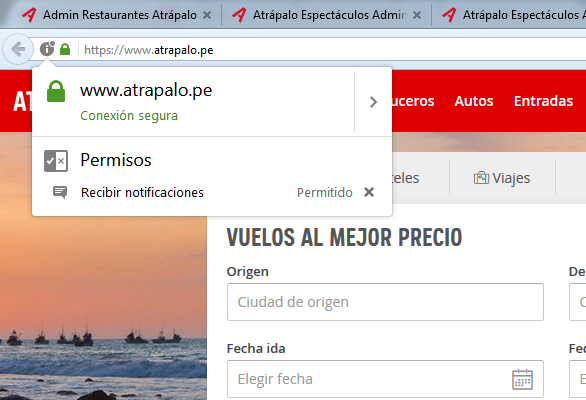Switch to Admin Restaurantes Atrápalo tab
Screen dimensions: 586x400
[x=120, y=15]
